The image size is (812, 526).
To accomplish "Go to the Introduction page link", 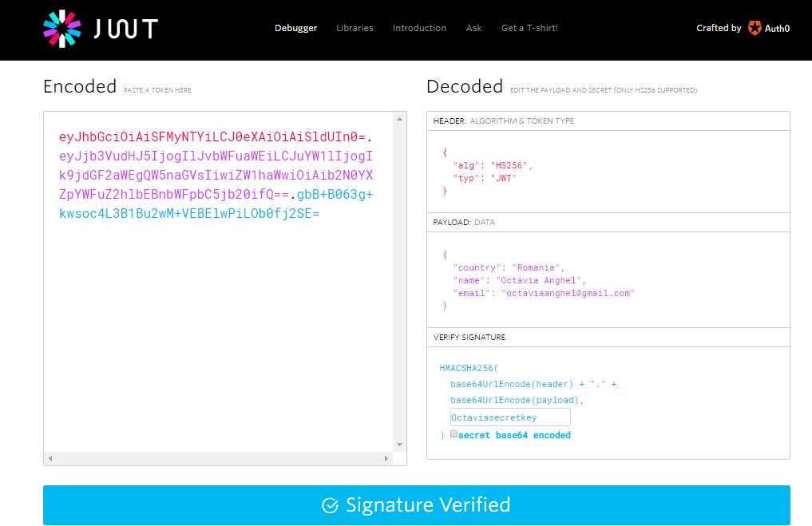I will [x=419, y=28].
